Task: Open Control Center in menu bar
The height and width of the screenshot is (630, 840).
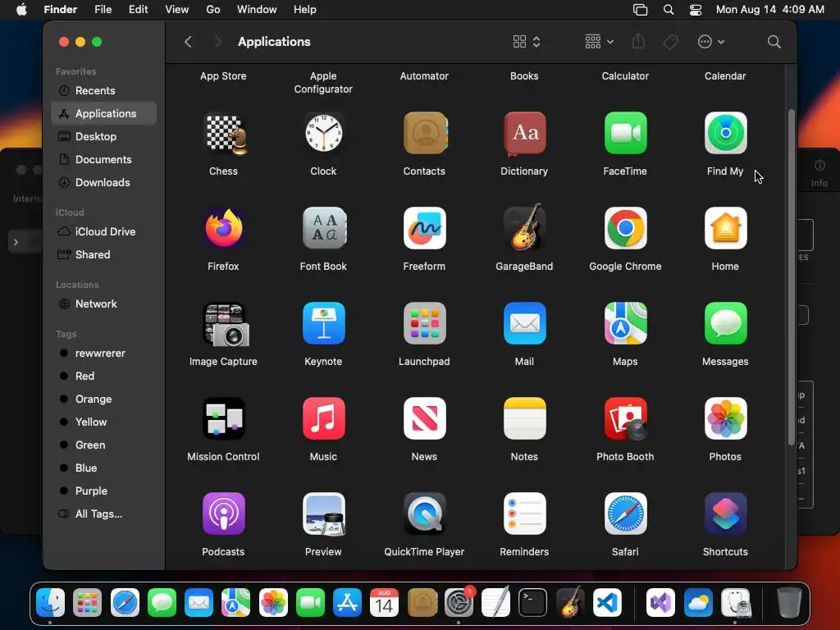Action: (x=696, y=10)
